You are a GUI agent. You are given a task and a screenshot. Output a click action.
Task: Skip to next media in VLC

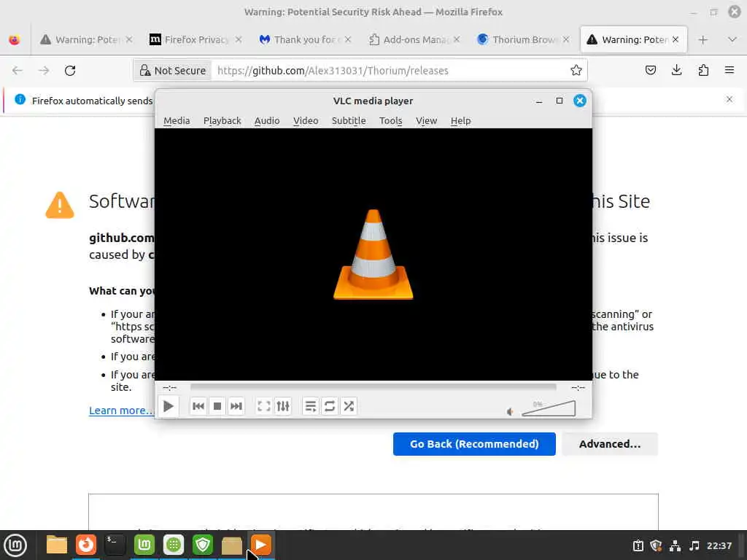point(236,406)
